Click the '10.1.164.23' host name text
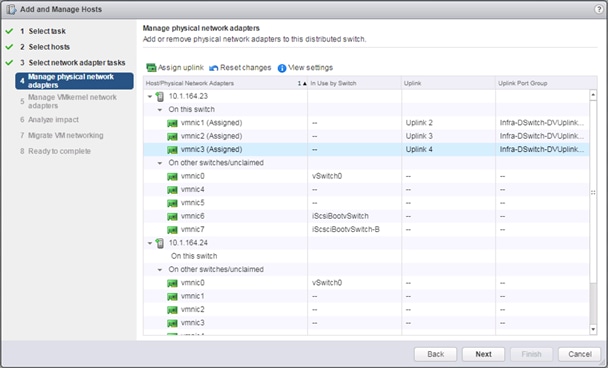This screenshot has width=608, height=368. (x=188, y=96)
